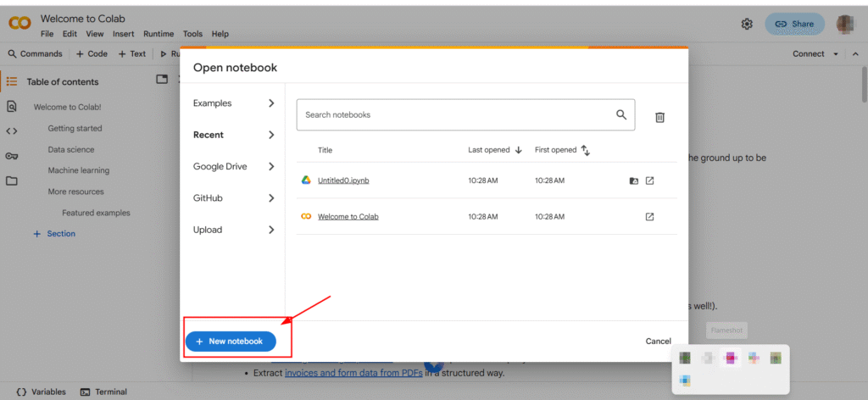The height and width of the screenshot is (400, 868).
Task: Open the Variables panel
Action: (41, 392)
